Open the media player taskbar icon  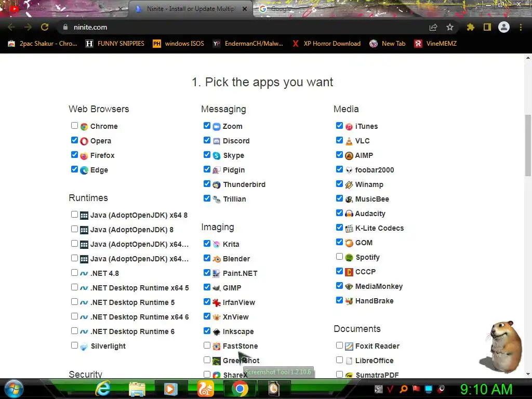coord(171,389)
